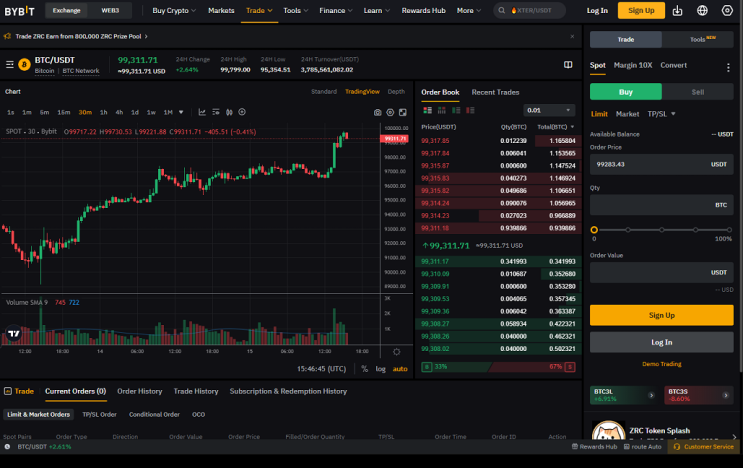Viewport: 743px width, 468px height.
Task: Show the buy and sell order book view
Action: (x=427, y=110)
